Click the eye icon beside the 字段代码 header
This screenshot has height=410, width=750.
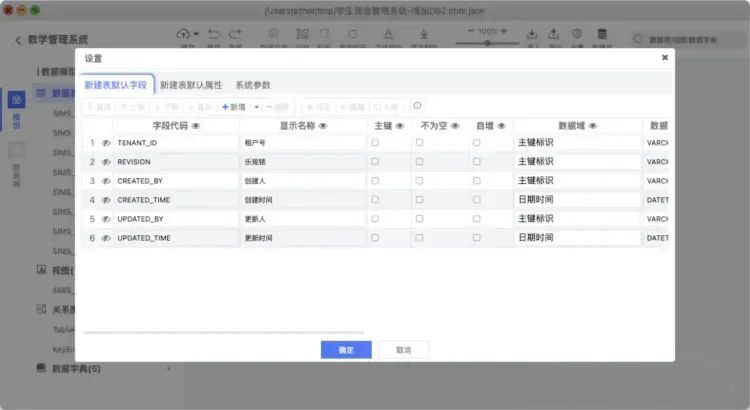click(x=195, y=126)
